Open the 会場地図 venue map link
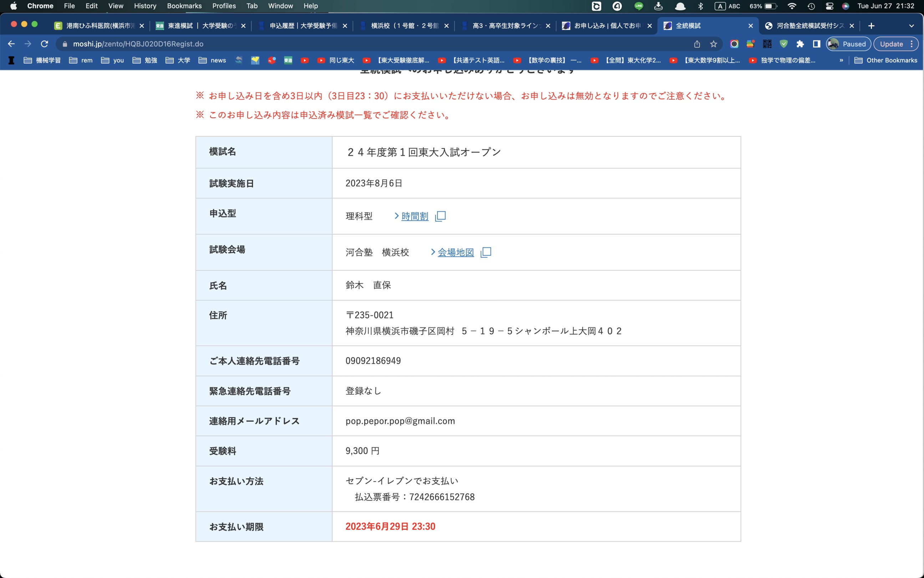The width and height of the screenshot is (924, 578). [x=455, y=252]
